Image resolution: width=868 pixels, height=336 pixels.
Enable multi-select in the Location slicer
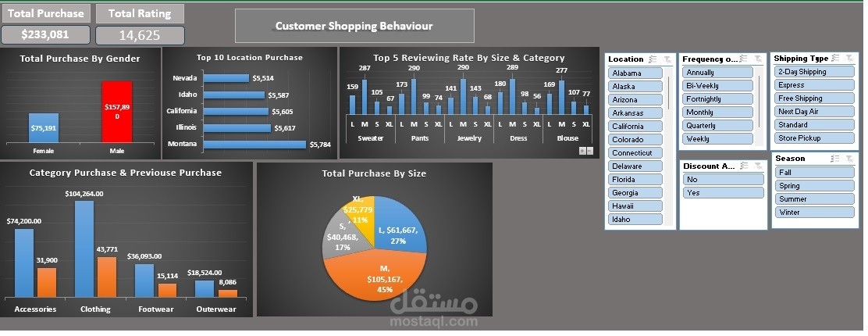point(653,59)
